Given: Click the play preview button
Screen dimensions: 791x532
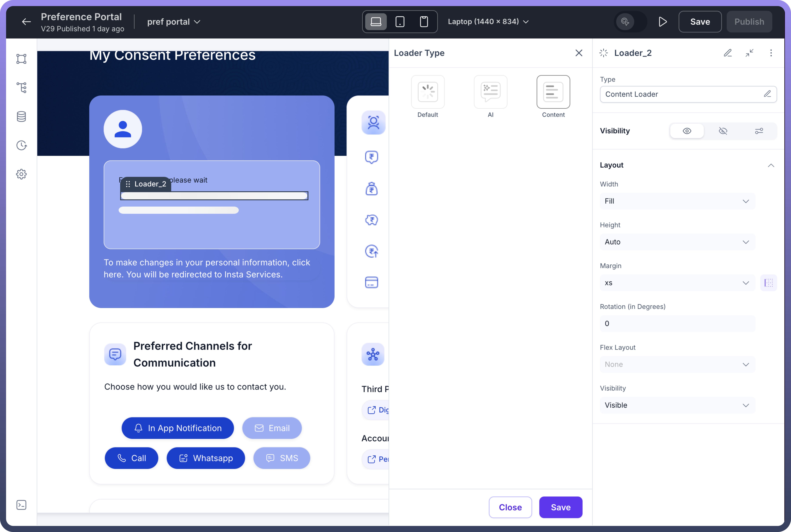Looking at the screenshot, I should (x=662, y=22).
